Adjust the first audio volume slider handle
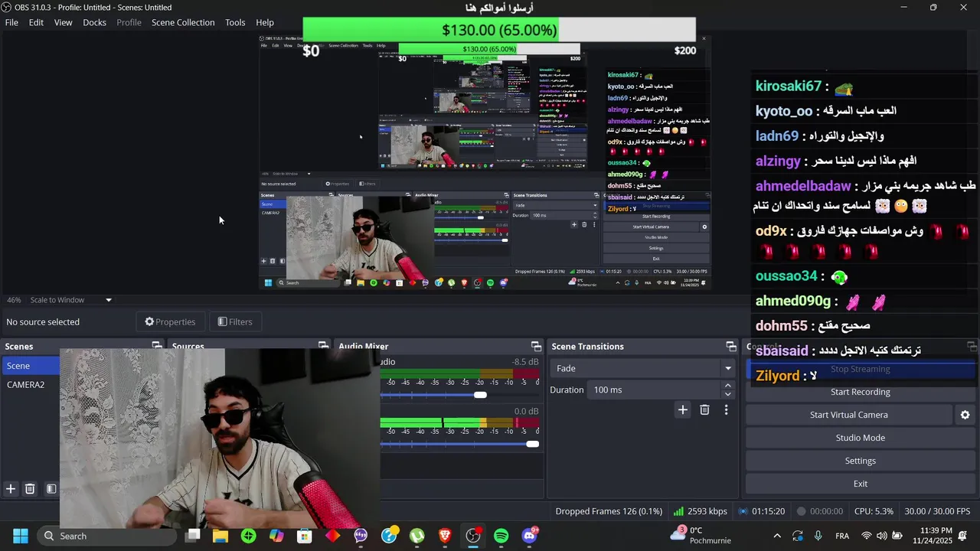Image resolution: width=980 pixels, height=551 pixels. 480,395
